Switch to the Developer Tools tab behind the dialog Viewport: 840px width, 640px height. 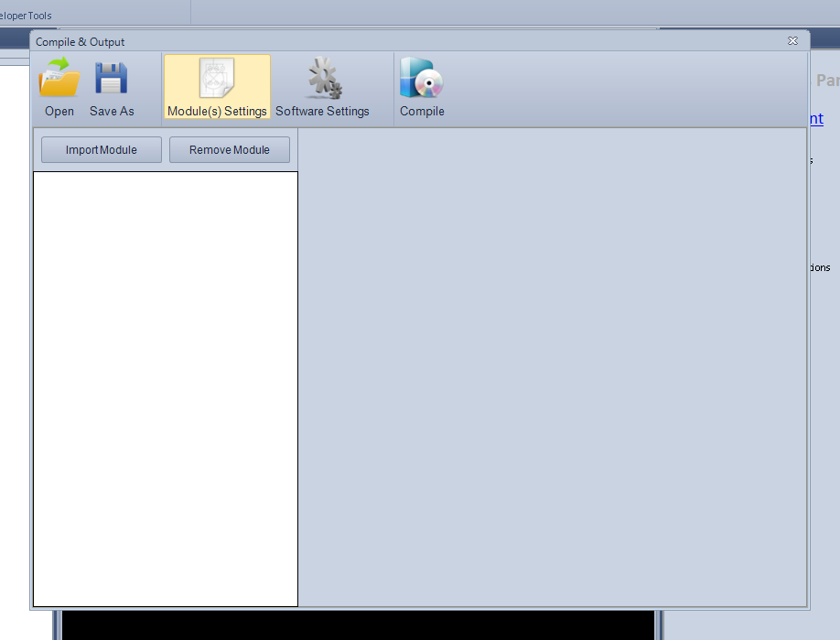pyautogui.click(x=26, y=16)
